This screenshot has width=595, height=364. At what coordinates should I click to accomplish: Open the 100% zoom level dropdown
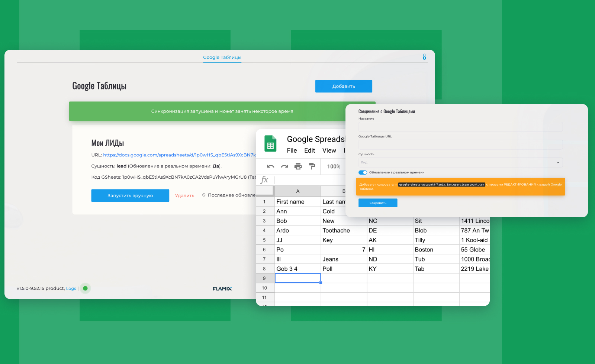(x=334, y=166)
